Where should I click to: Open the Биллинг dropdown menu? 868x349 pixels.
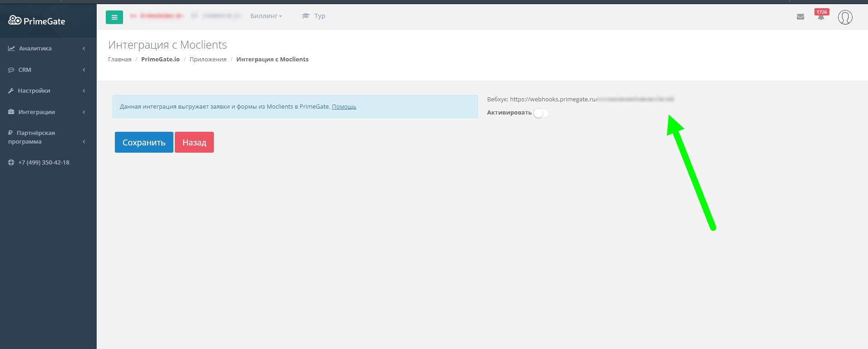pos(266,16)
